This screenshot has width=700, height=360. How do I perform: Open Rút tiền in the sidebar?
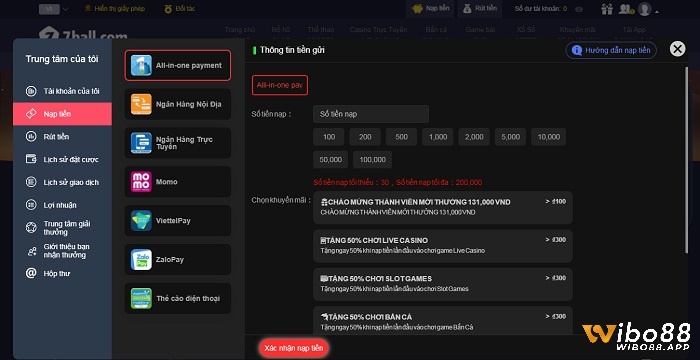62,137
